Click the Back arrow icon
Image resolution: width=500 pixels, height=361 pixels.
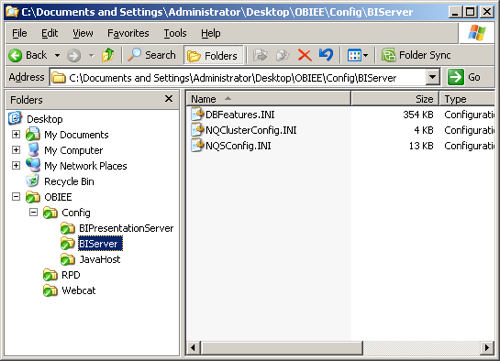15,55
